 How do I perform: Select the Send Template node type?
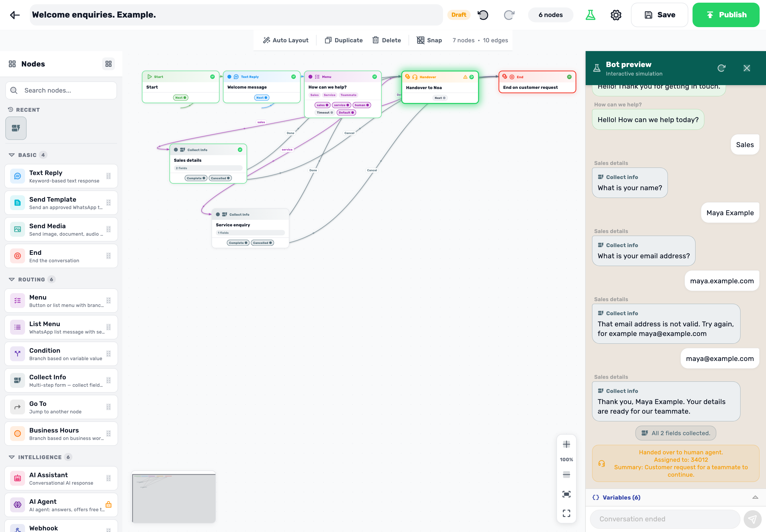tap(61, 203)
